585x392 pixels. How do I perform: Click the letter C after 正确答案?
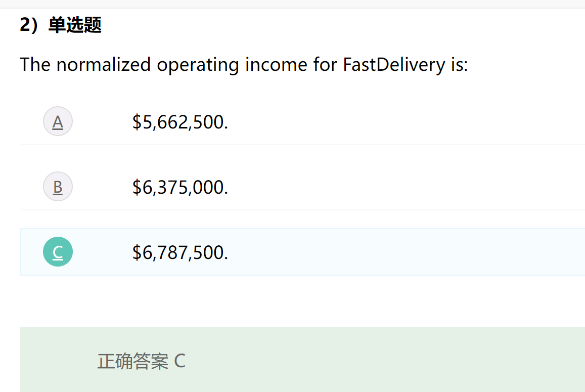179,361
